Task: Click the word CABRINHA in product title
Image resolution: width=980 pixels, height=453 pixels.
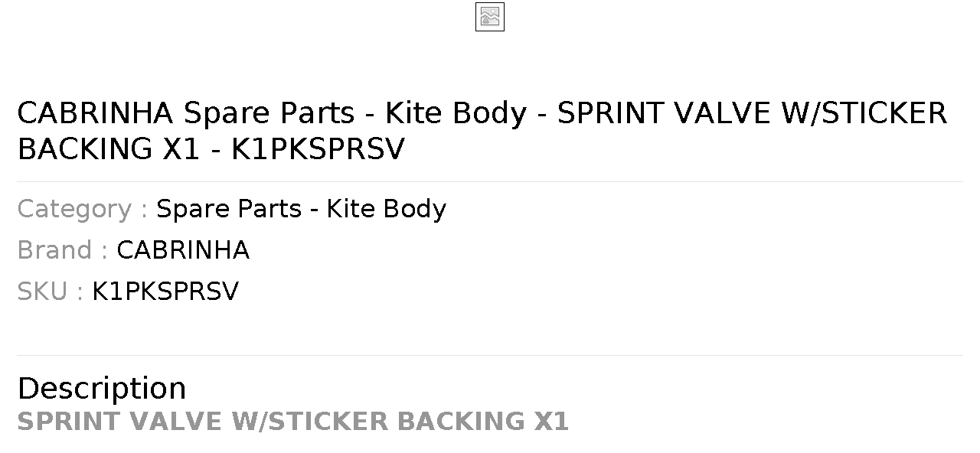Action: point(96,113)
